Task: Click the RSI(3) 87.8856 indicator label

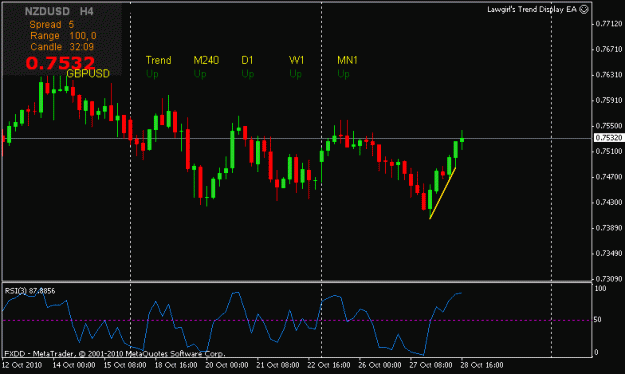Action: (x=30, y=291)
